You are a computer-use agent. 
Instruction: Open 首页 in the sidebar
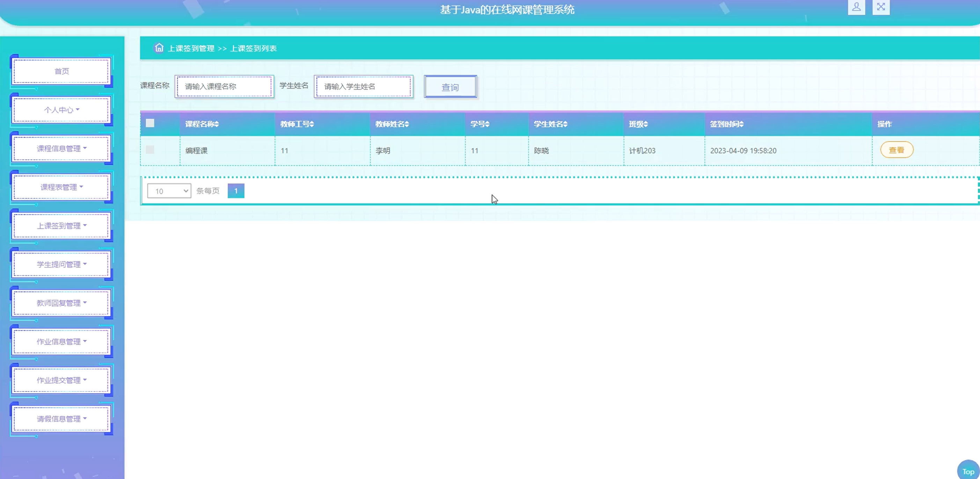coord(61,71)
